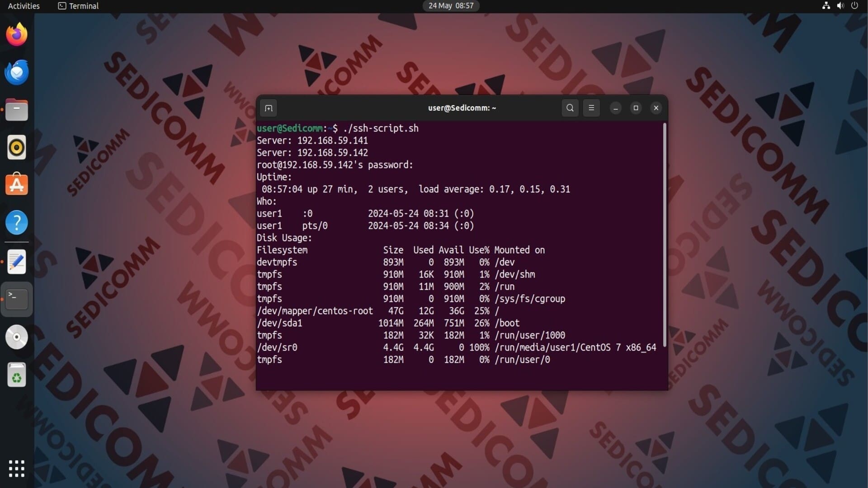Select the Terminal icon in dock
This screenshot has width=868, height=488.
pyautogui.click(x=17, y=299)
